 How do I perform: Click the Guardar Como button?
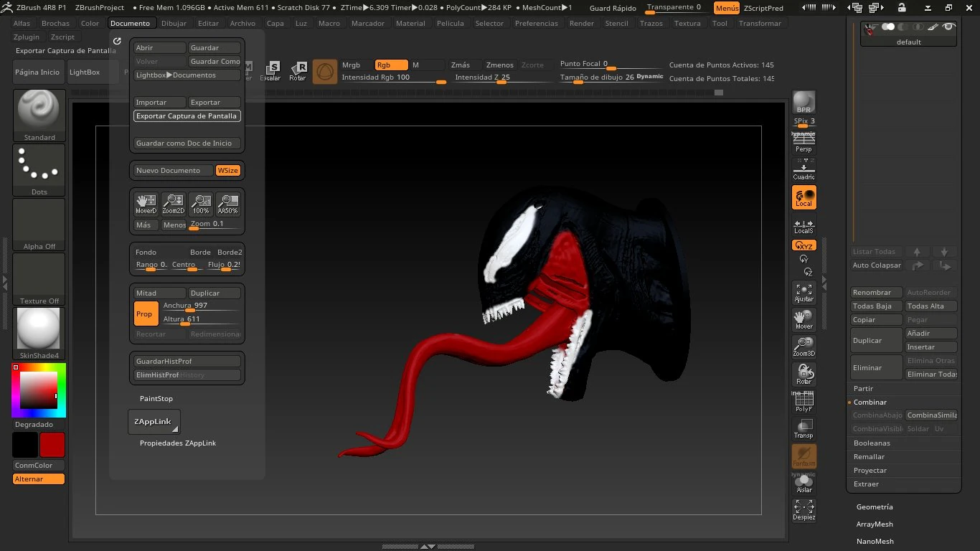tap(215, 61)
